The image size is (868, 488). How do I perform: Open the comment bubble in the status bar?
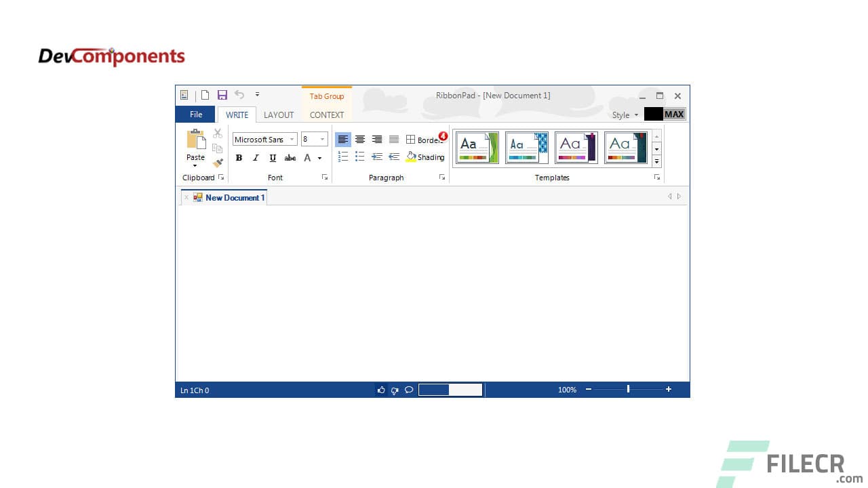[409, 390]
